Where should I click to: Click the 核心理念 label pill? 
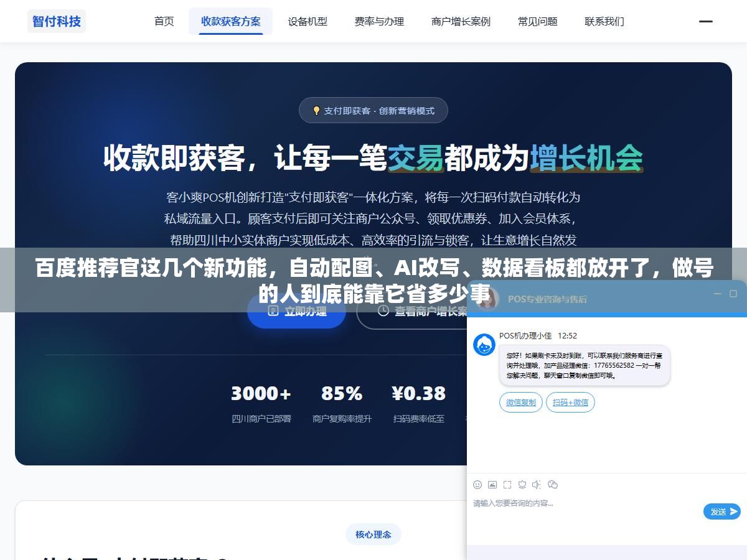pos(374,534)
